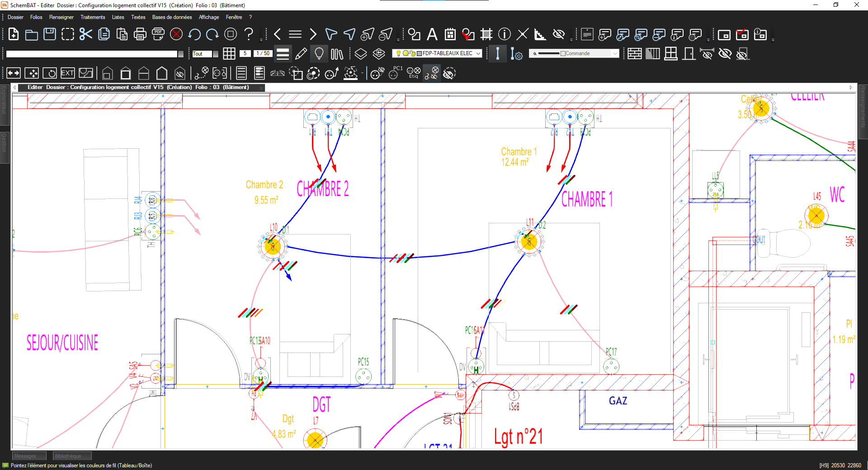Open the Renseigner menu
The height and width of the screenshot is (470, 868).
point(61,17)
